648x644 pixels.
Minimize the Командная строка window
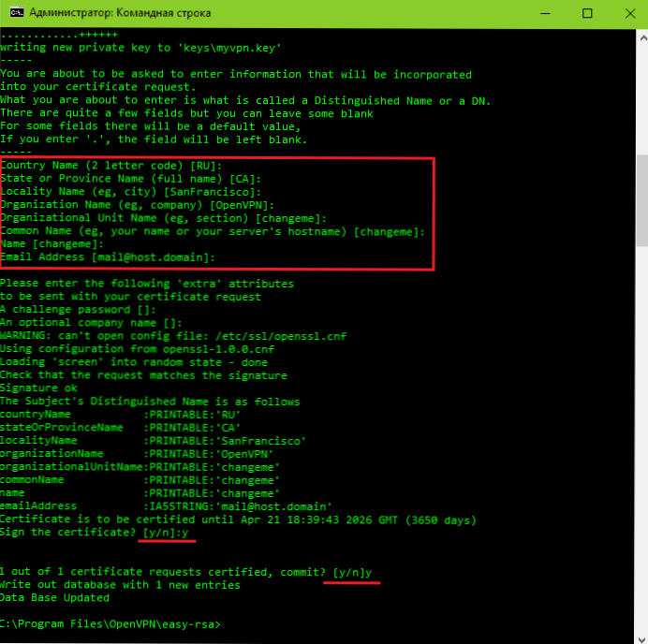click(541, 13)
